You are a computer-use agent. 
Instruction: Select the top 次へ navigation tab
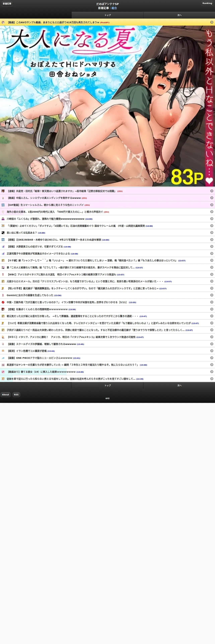pyautogui.click(x=179, y=15)
